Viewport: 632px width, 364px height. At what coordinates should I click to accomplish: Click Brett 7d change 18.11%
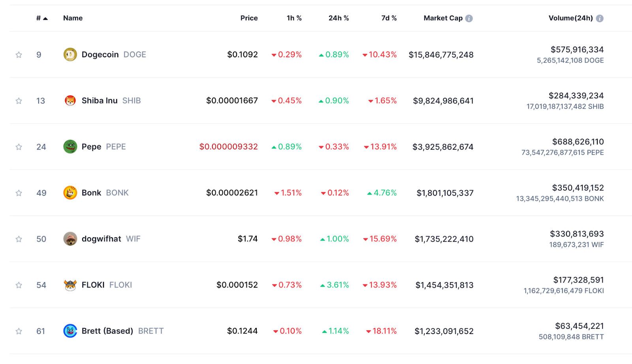tap(381, 331)
